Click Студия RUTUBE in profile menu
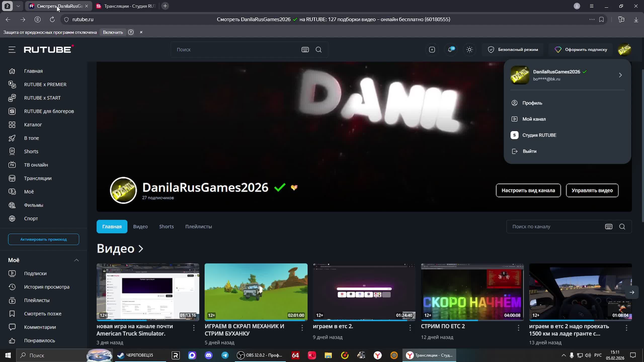The image size is (644, 362). 539,135
